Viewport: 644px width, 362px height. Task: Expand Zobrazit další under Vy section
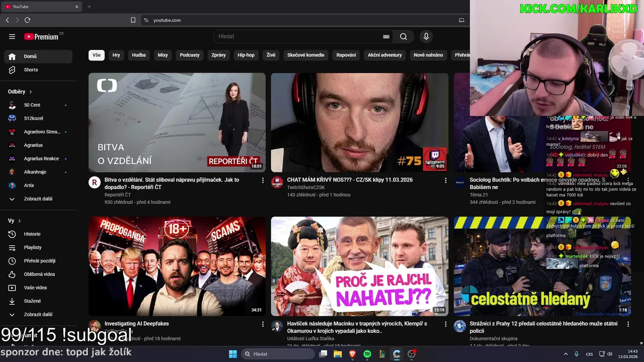click(38, 314)
